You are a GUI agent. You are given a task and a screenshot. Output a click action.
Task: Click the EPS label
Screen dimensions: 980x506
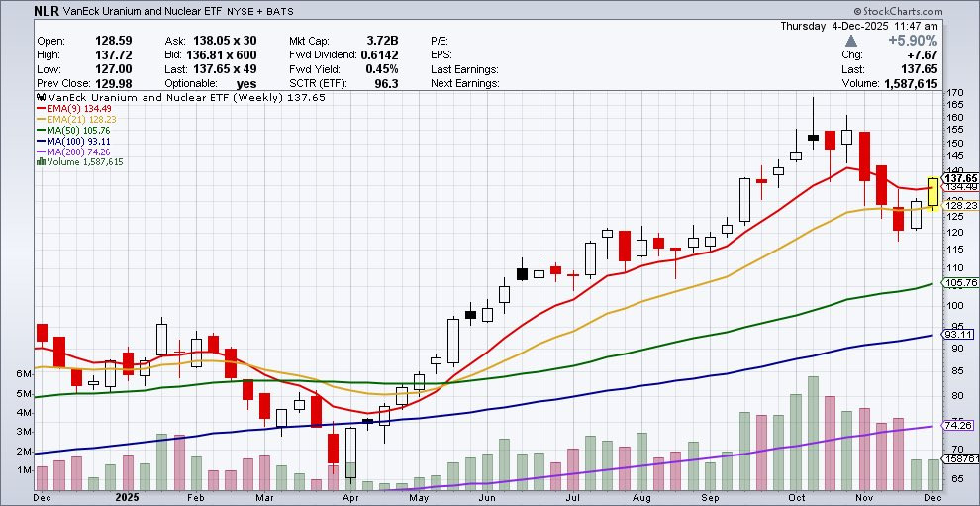[x=441, y=55]
